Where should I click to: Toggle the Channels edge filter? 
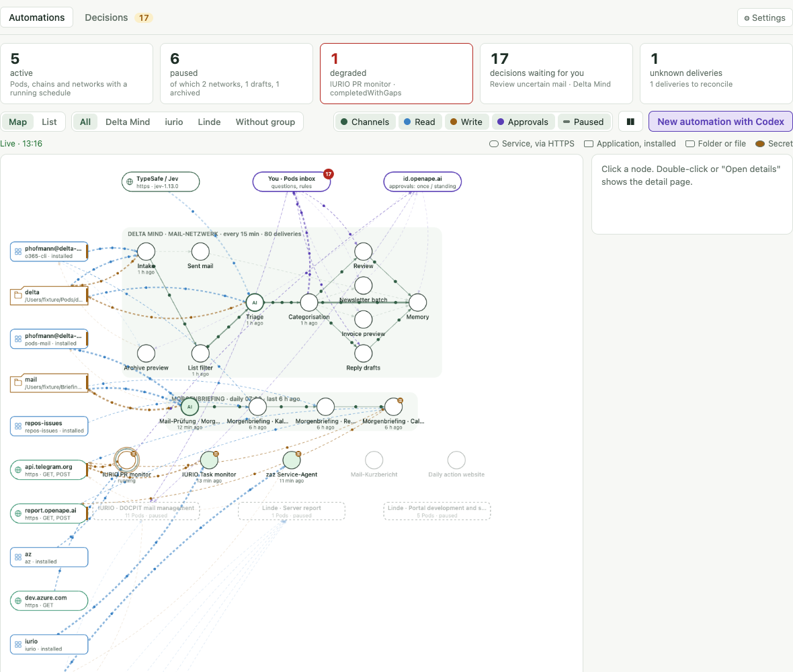click(x=365, y=122)
